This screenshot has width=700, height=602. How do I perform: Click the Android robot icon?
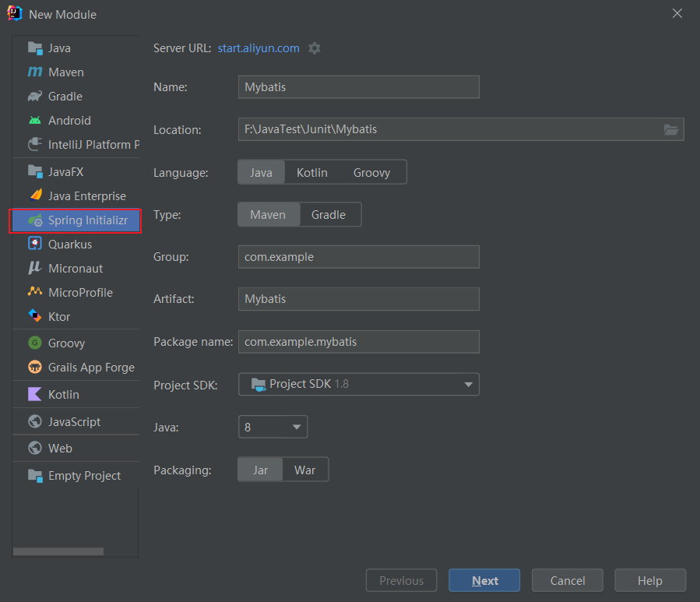click(x=35, y=121)
